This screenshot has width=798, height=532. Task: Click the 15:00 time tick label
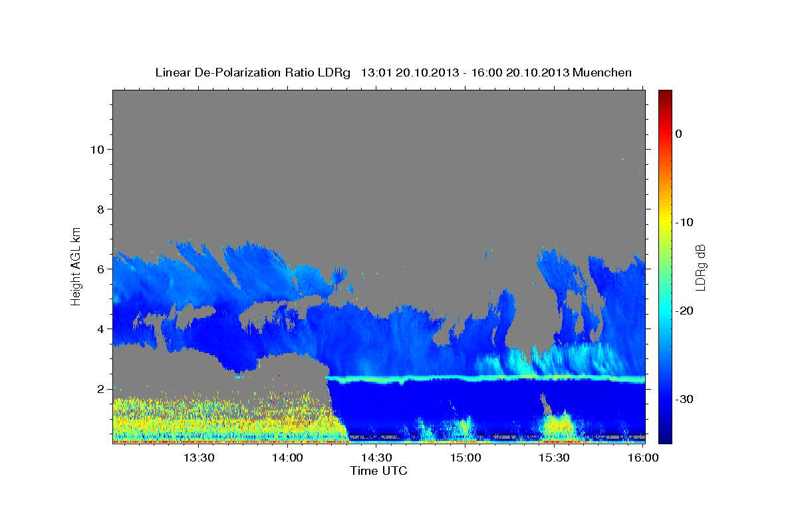point(465,458)
